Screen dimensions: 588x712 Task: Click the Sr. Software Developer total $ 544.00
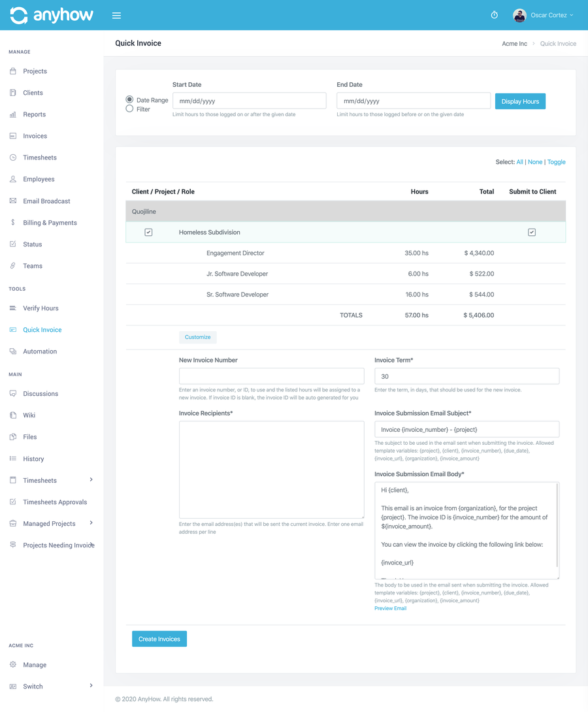point(482,294)
